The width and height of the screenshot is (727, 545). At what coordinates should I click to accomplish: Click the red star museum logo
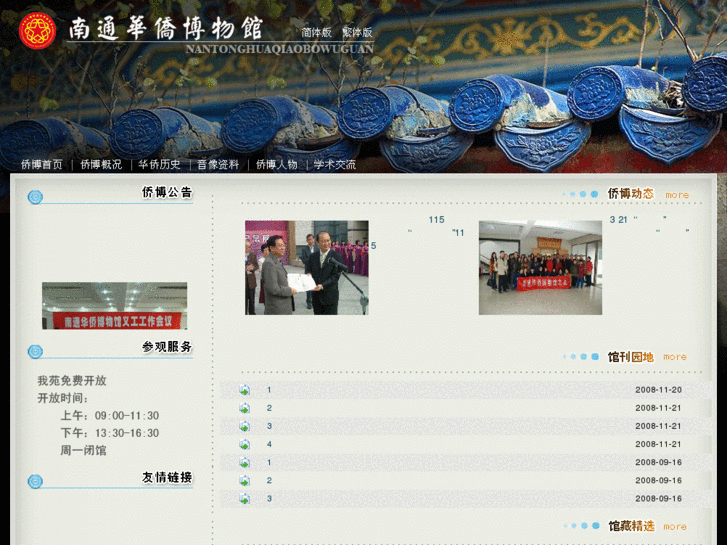(37, 31)
